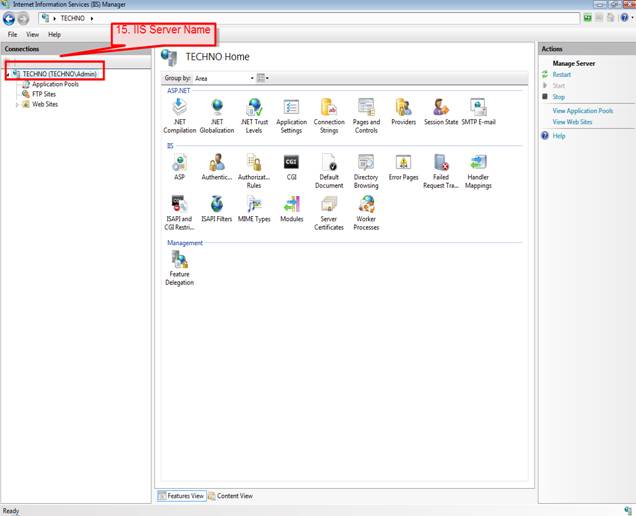Switch to Content View tab

(230, 496)
